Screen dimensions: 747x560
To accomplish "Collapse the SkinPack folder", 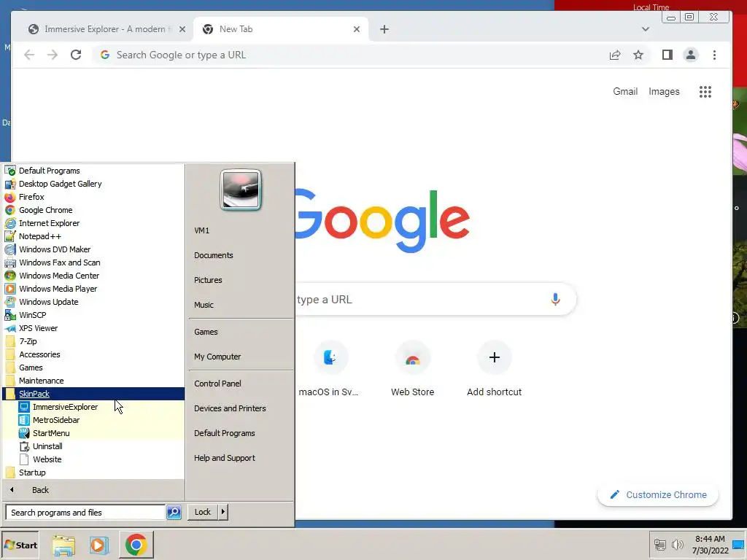I will (x=93, y=394).
